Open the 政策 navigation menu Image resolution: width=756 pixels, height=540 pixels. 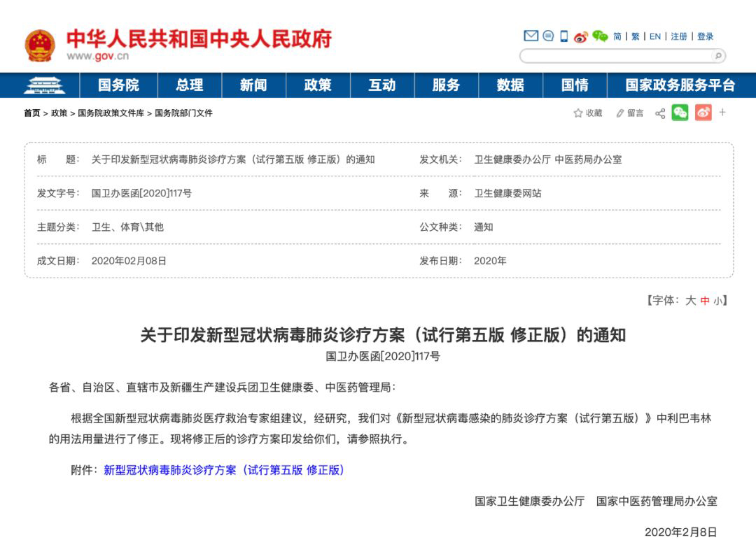[318, 85]
